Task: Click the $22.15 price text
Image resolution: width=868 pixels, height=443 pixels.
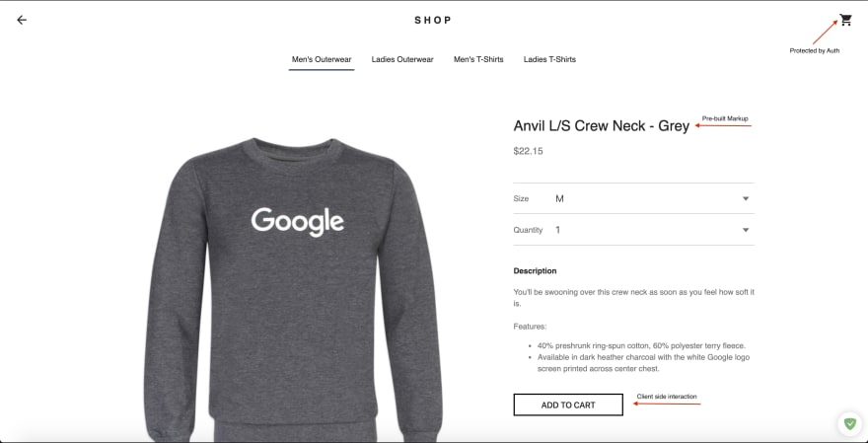Action: pos(528,151)
